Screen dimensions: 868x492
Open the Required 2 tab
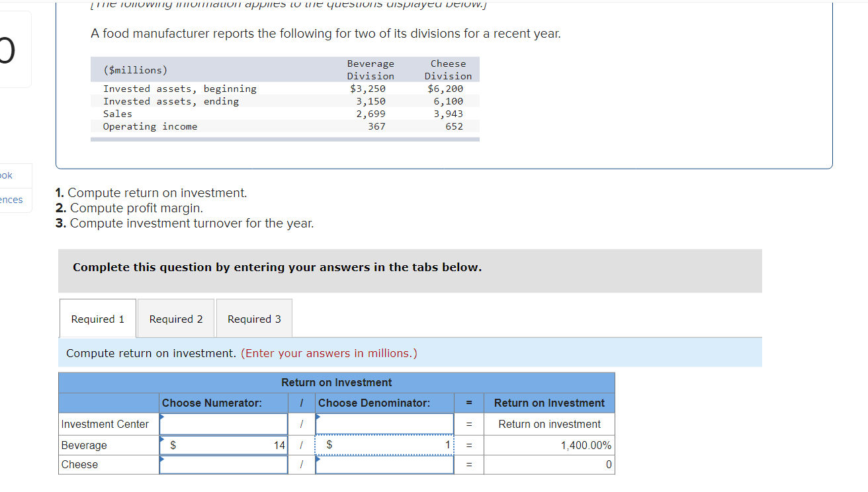tap(176, 319)
